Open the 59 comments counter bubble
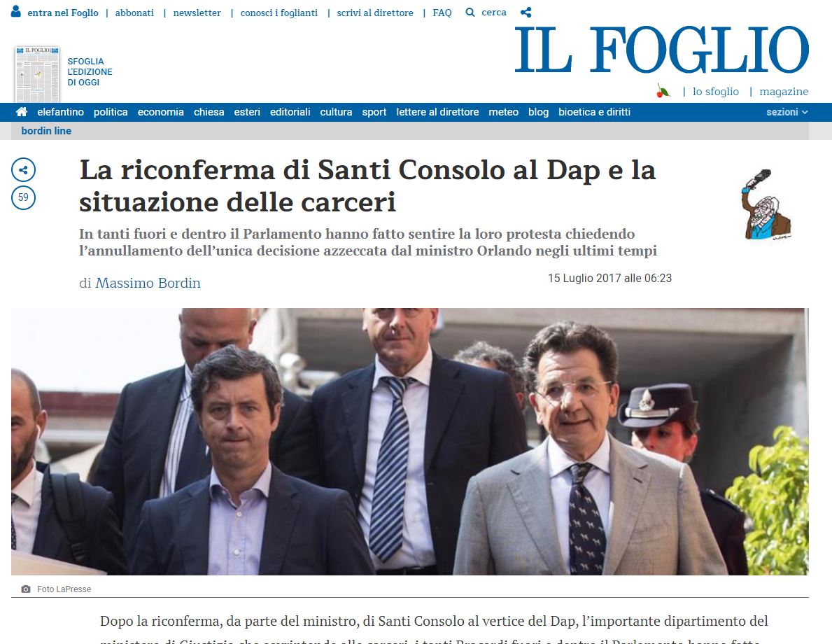832x644 pixels. 23,197
